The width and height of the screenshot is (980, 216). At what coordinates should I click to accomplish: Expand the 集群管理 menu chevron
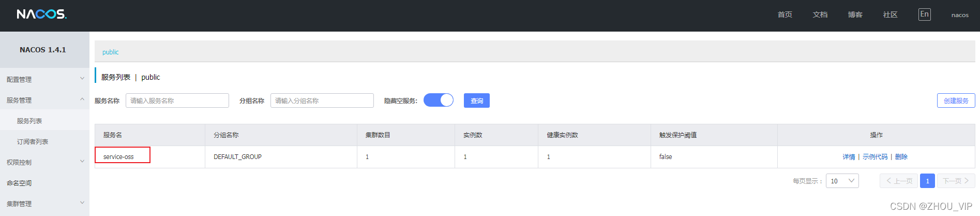click(82, 203)
